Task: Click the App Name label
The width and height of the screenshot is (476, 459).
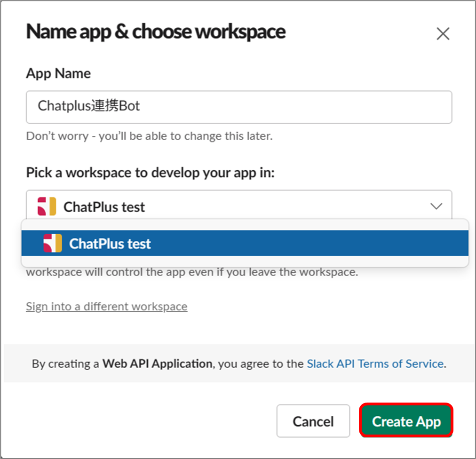Action: pos(58,73)
